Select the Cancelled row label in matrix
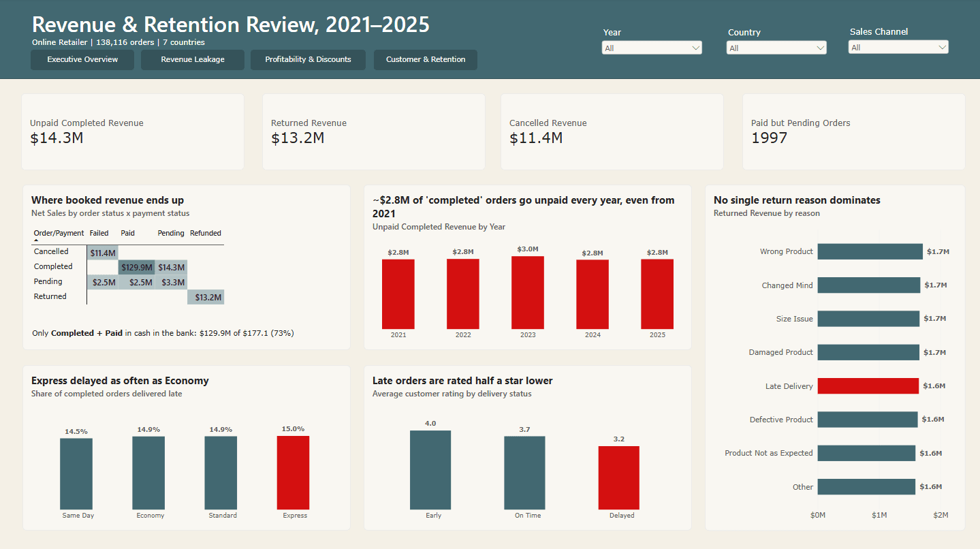The width and height of the screenshot is (980, 549). click(x=51, y=251)
